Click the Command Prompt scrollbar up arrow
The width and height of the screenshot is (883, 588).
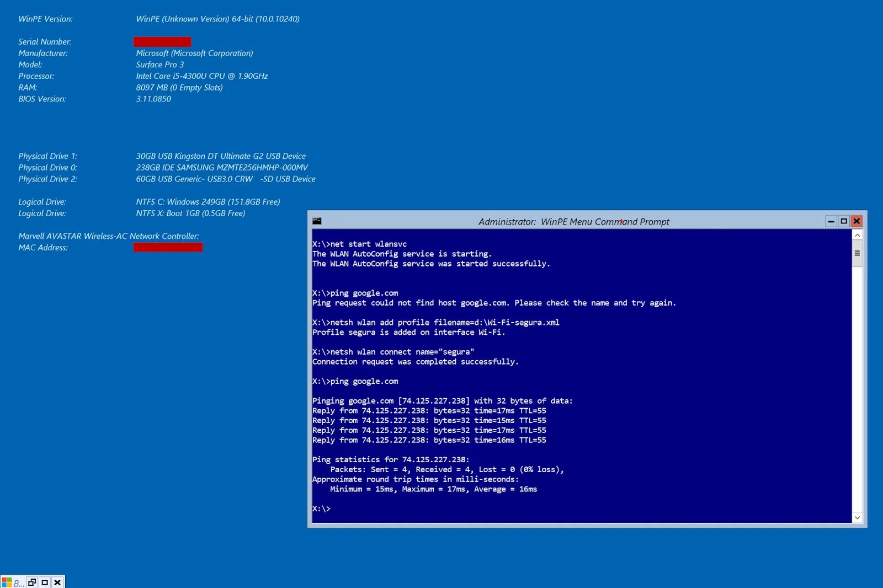[857, 235]
